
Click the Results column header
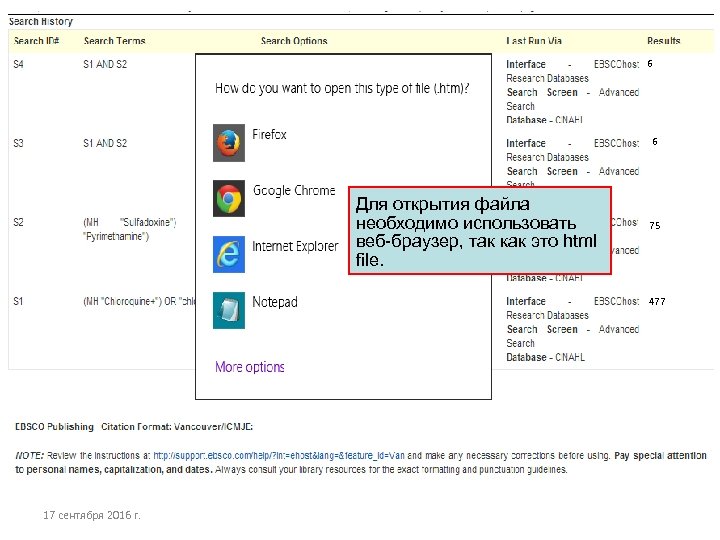tap(664, 41)
